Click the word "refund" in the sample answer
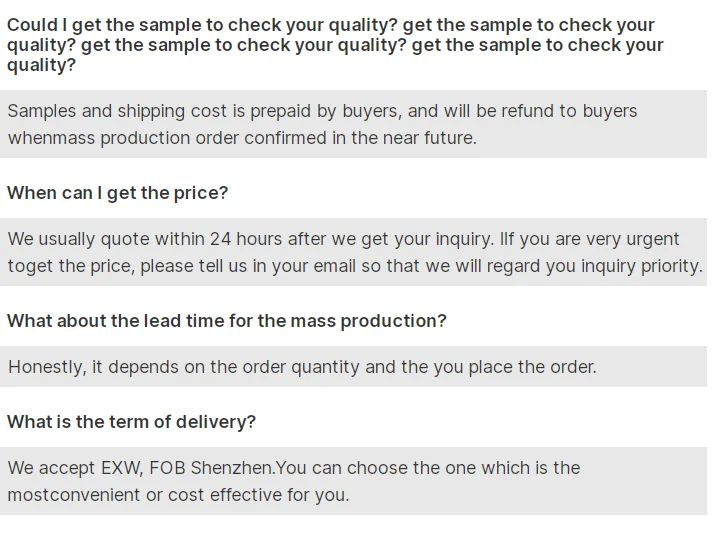 [x=533, y=111]
